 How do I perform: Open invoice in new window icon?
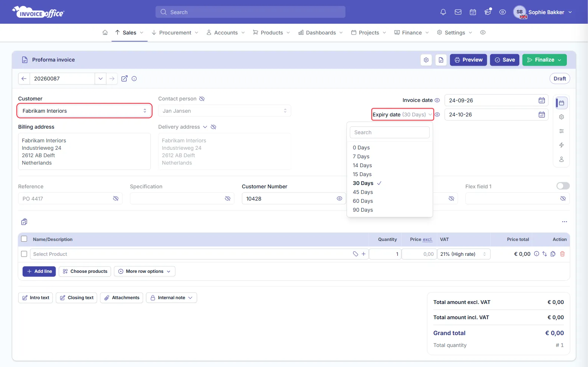(x=125, y=79)
